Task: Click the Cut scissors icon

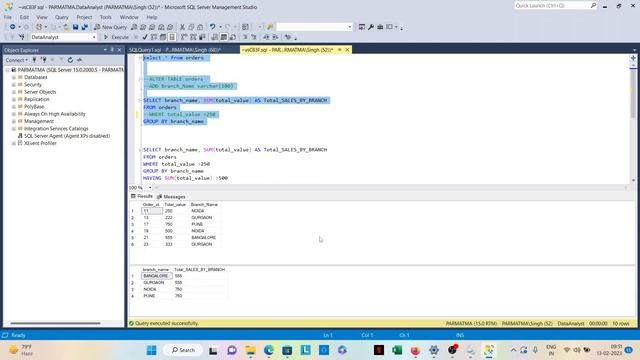Action: click(182, 27)
